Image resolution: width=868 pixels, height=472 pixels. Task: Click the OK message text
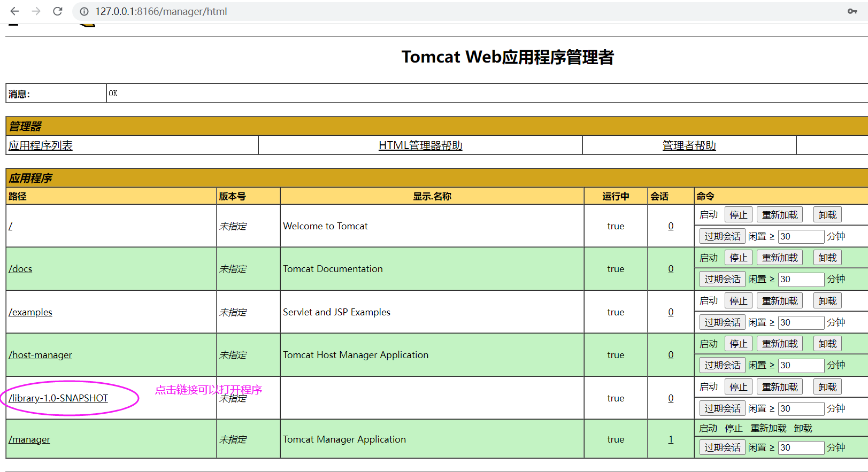click(113, 94)
